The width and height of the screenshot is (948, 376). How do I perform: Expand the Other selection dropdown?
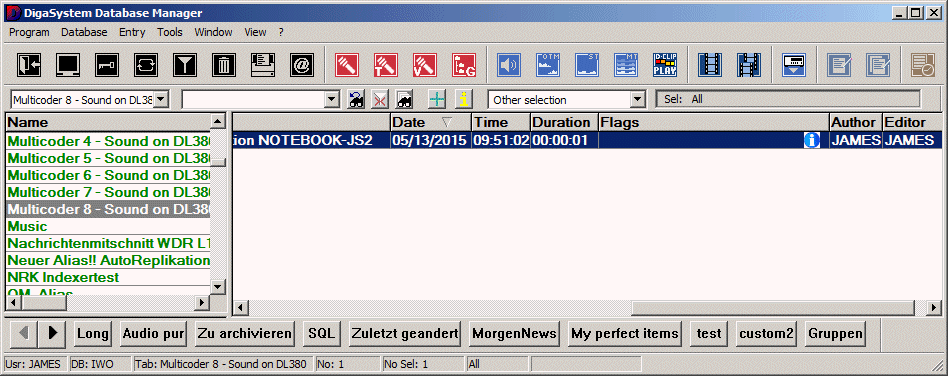coord(638,100)
